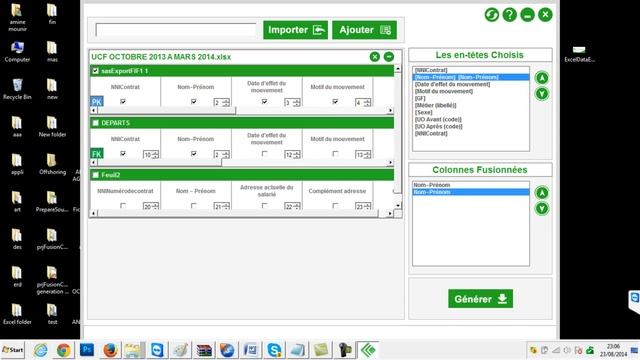Uncheck the sasExportFIF1 1 sheet checkbox
640x360 pixels.
pos(96,71)
